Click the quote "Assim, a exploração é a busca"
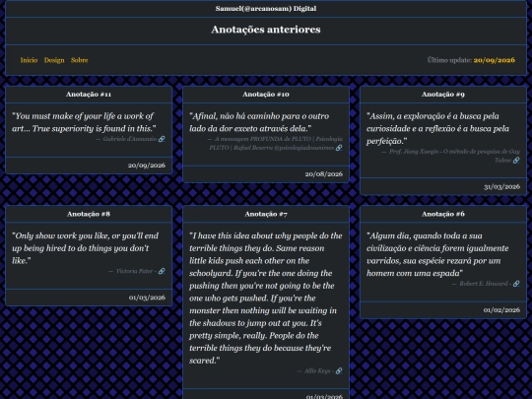 tap(437, 129)
